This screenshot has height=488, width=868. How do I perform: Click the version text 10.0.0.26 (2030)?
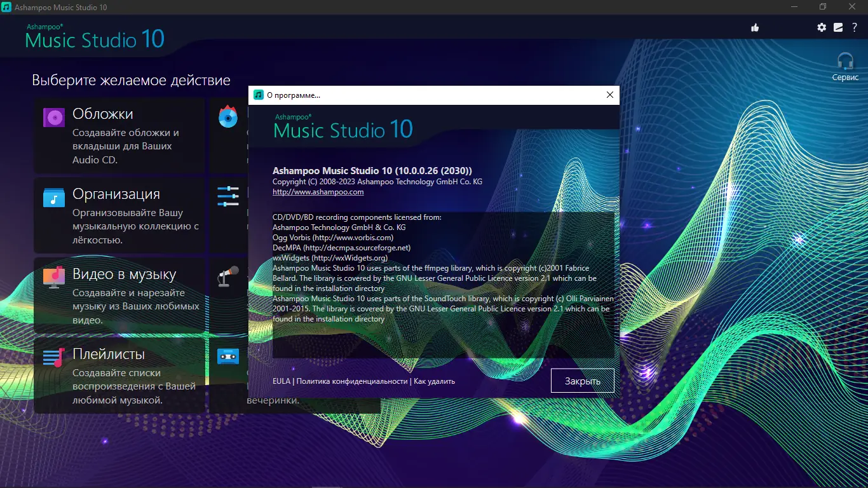433,171
